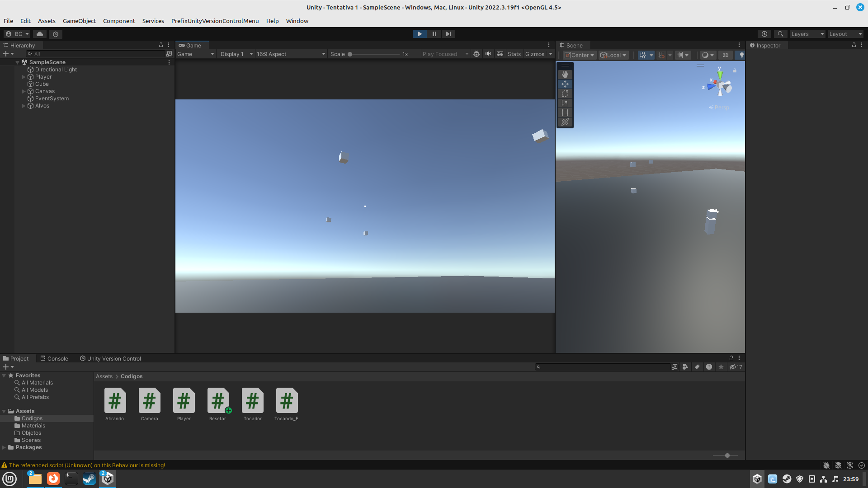This screenshot has height=488, width=868.
Task: Select the Rect transform tool
Action: [565, 113]
